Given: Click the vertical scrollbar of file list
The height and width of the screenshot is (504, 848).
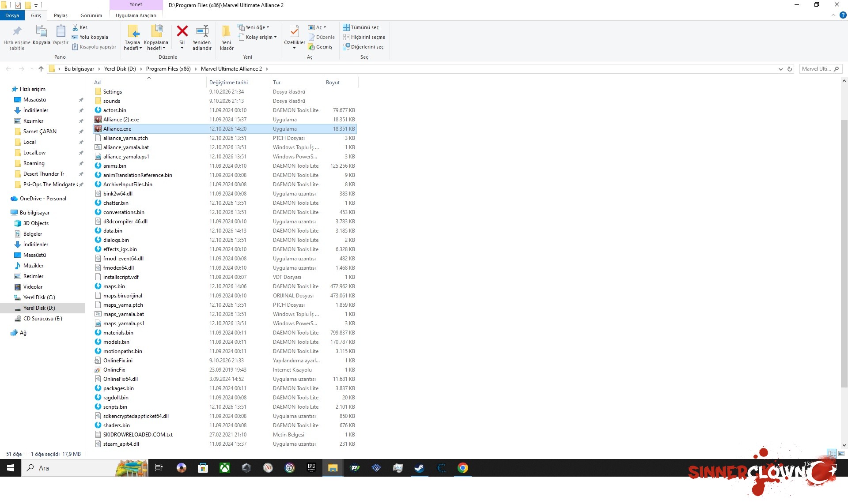Looking at the screenshot, I should pos(844,254).
